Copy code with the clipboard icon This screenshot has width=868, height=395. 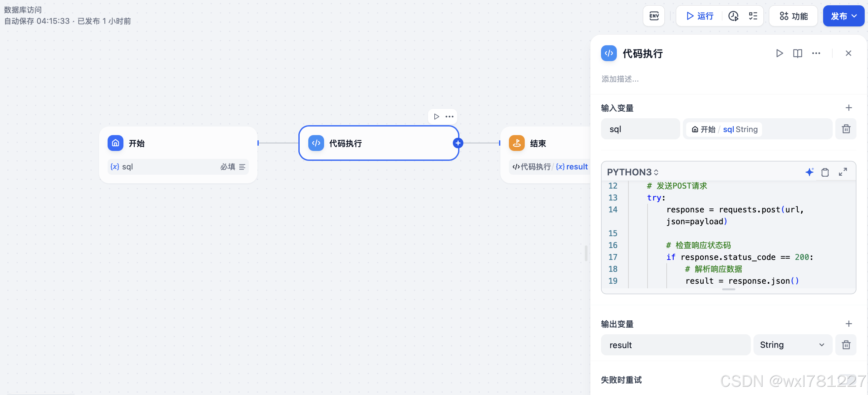[825, 172]
